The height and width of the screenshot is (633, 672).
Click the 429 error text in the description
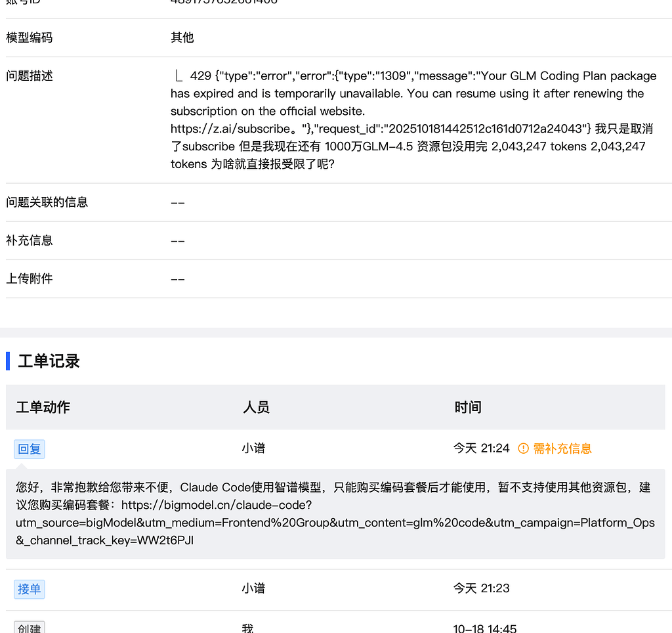coord(413,120)
